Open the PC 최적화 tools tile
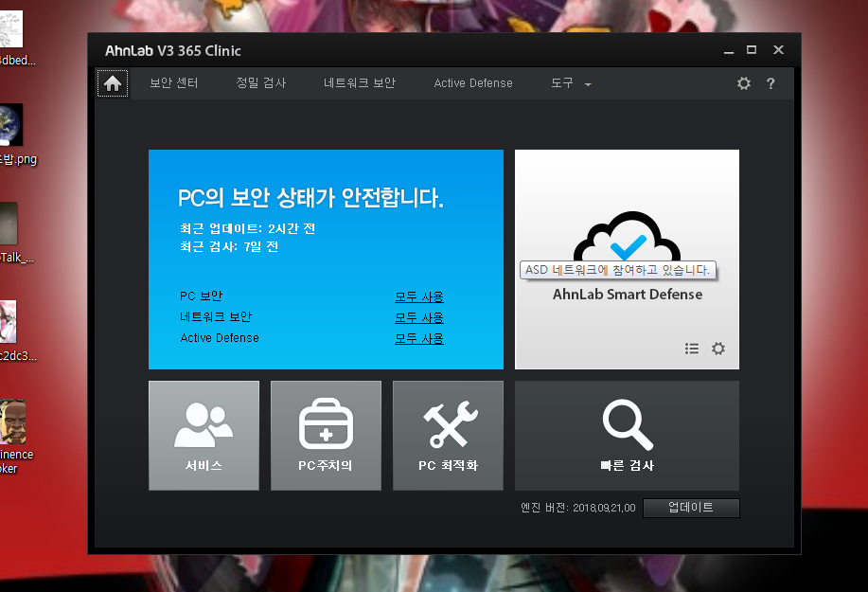 (448, 436)
